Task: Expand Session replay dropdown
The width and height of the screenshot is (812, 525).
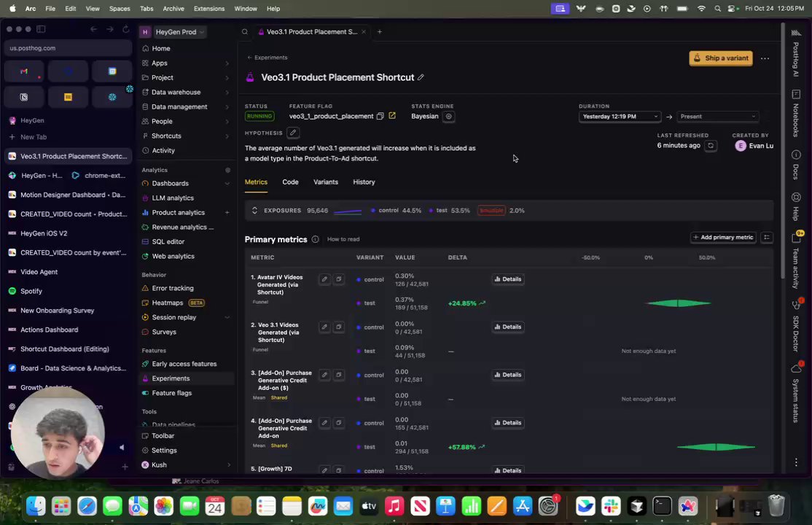Action: (227, 317)
